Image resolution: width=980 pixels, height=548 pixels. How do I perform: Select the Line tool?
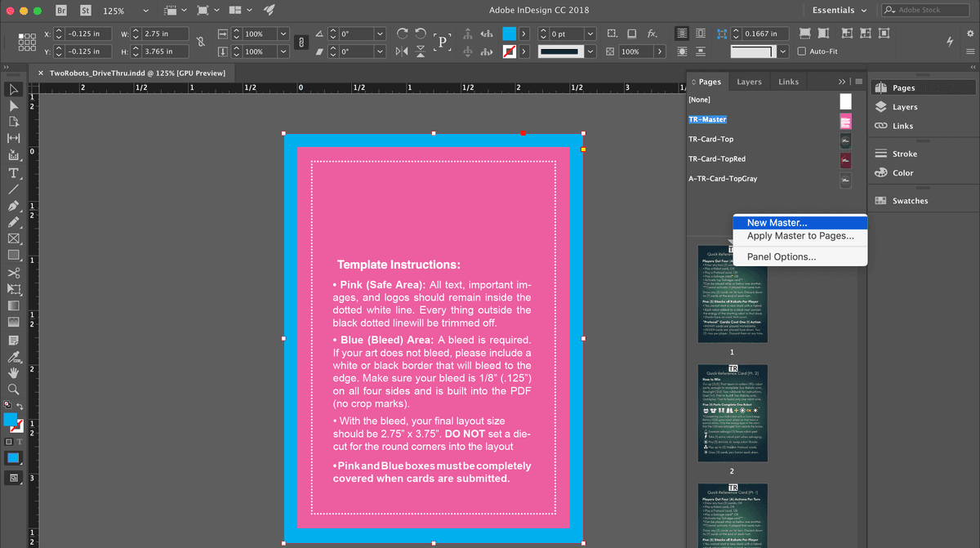[14, 189]
